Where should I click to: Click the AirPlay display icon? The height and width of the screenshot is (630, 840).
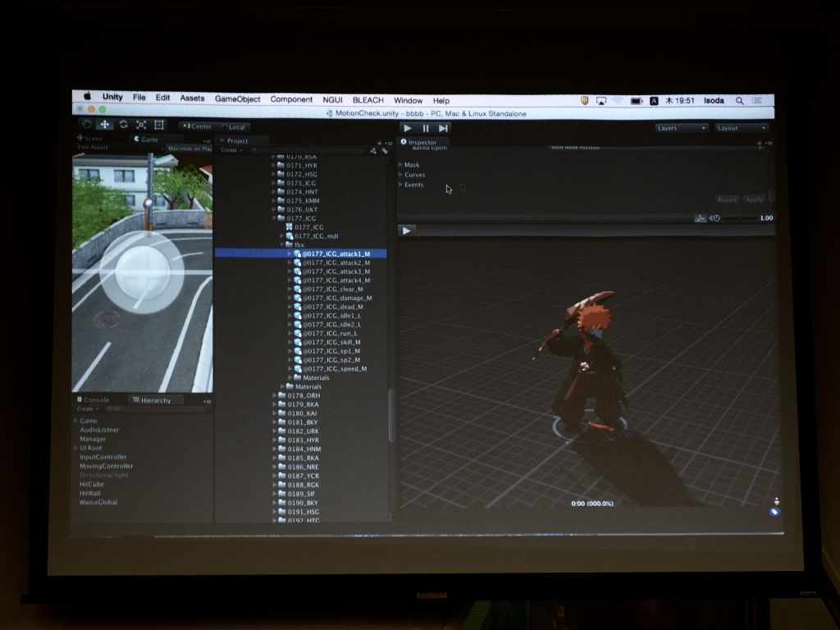(x=601, y=101)
